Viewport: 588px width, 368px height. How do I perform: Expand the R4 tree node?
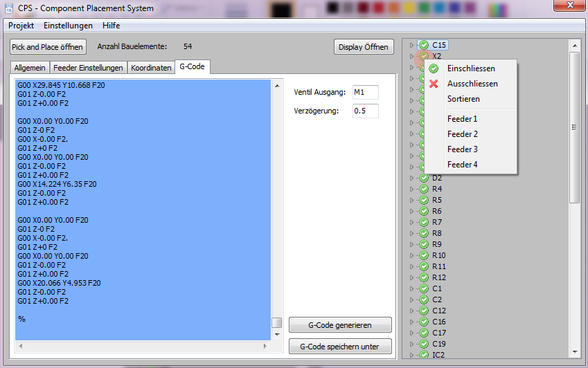pos(411,189)
